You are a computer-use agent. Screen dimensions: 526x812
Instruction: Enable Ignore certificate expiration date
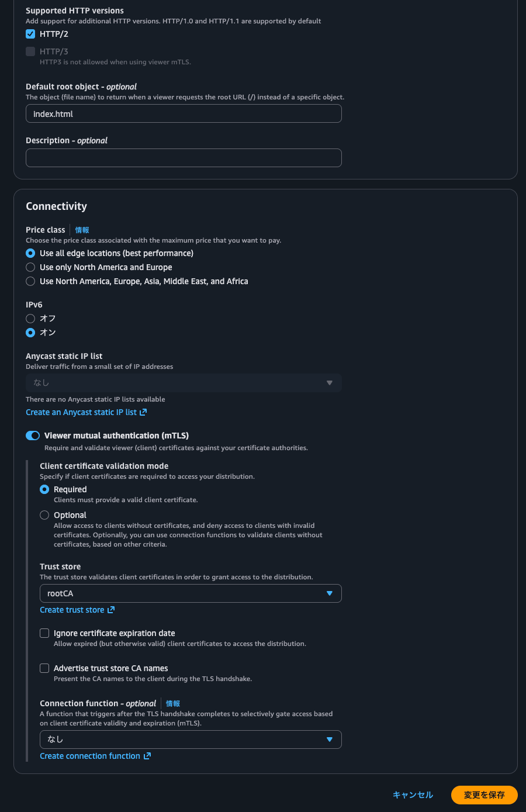[x=44, y=633]
